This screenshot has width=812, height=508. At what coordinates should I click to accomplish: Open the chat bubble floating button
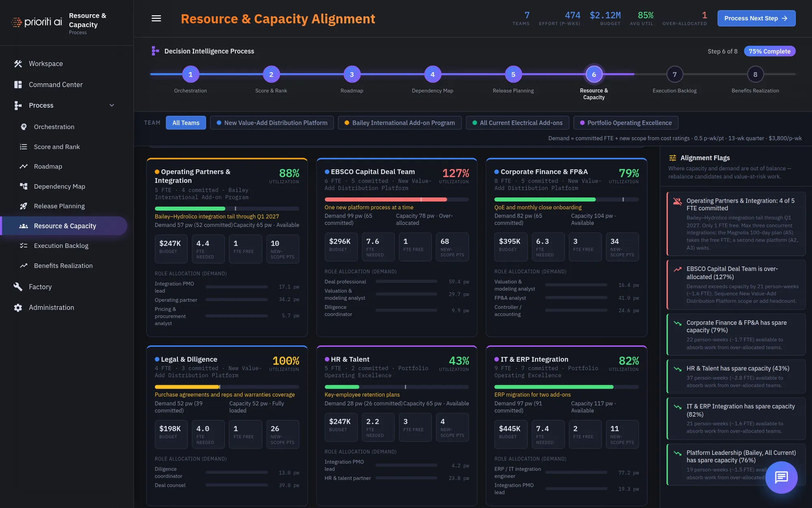781,477
